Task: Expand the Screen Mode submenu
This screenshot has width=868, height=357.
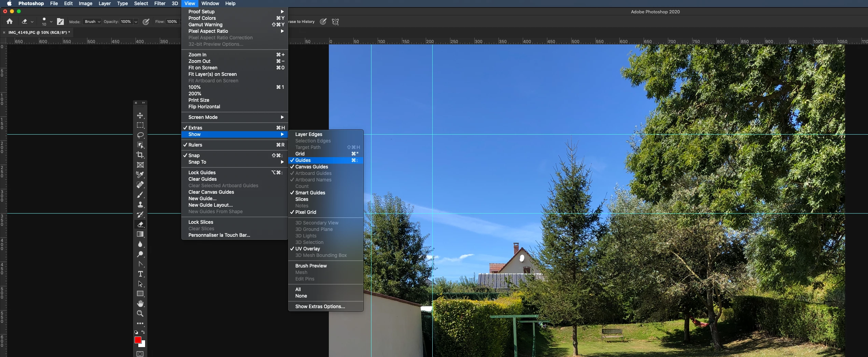Action: 235,117
